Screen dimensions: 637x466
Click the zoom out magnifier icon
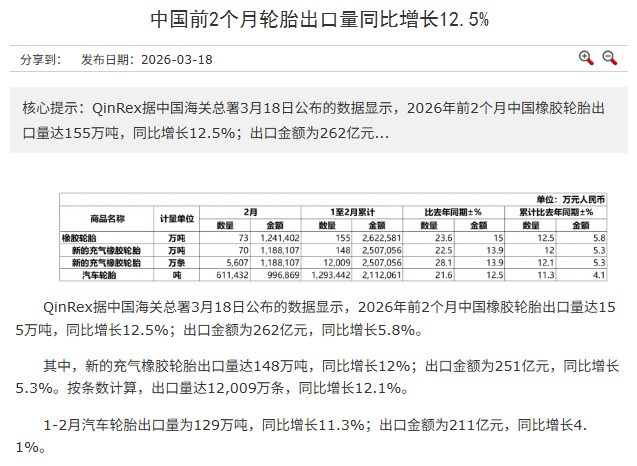click(x=609, y=58)
